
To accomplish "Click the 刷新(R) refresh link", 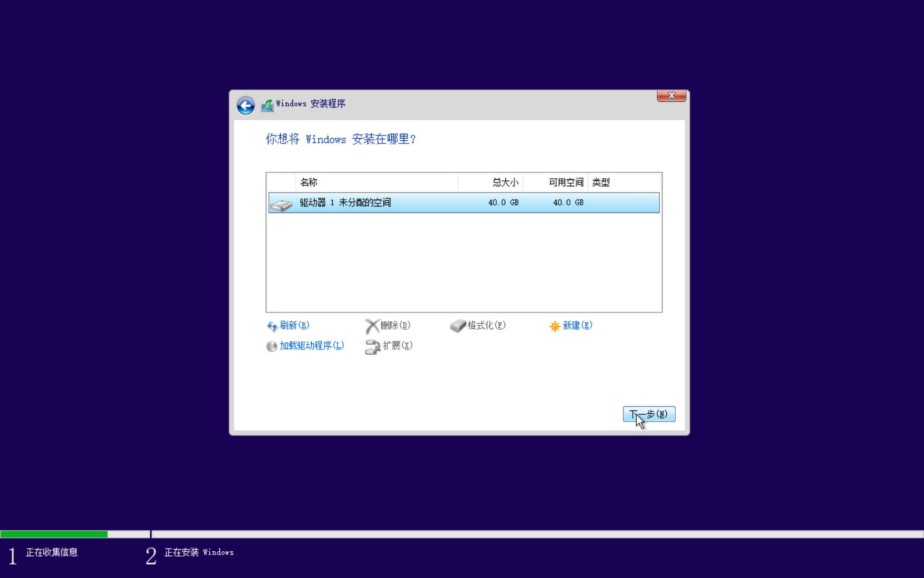I will pos(295,325).
